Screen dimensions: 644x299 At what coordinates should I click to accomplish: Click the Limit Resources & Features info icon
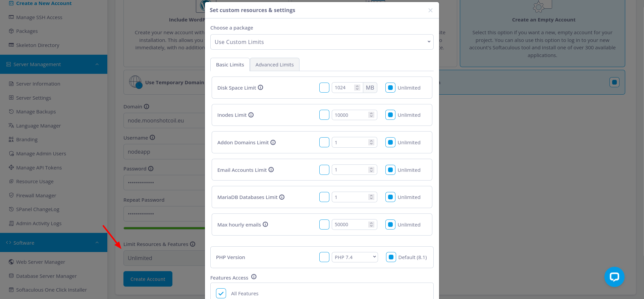pos(193,244)
